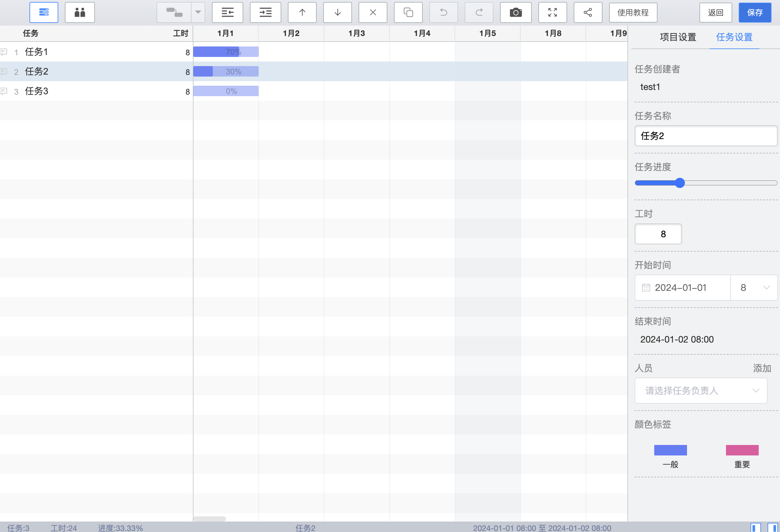Open comment icon for 任务3
The height and width of the screenshot is (532, 780).
(x=4, y=91)
